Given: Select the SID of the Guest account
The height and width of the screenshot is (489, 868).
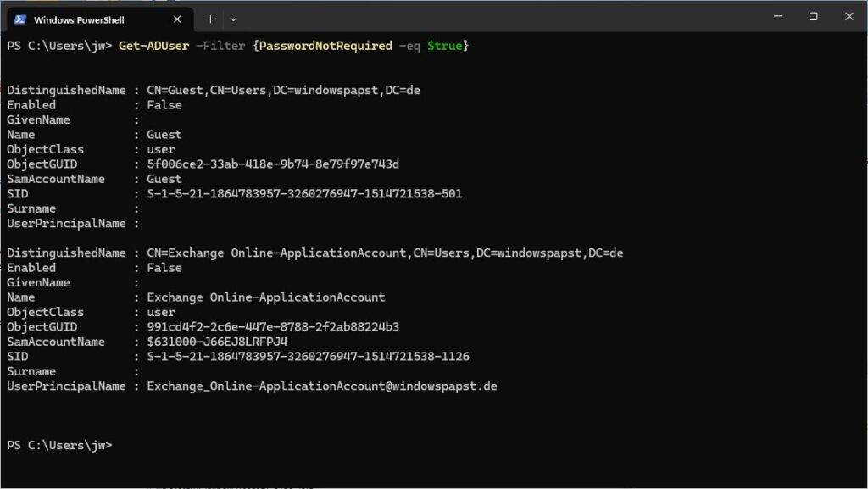Looking at the screenshot, I should (305, 193).
